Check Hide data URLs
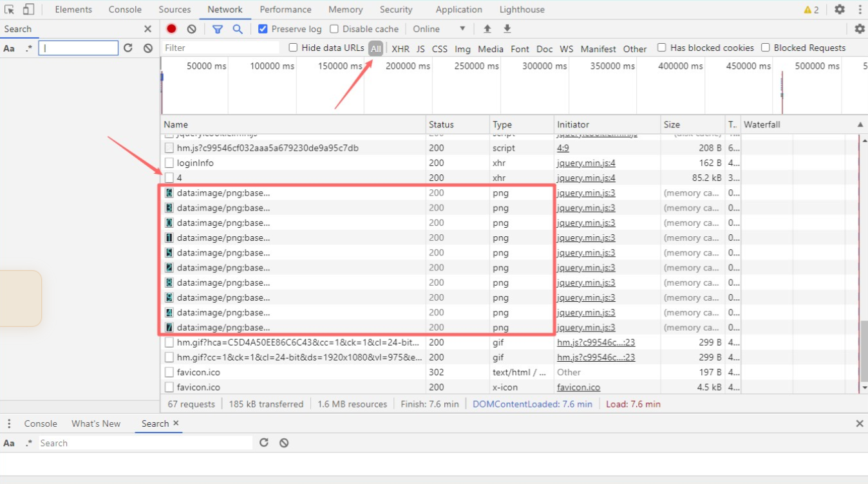Screen dimensions: 868x484 [x=293, y=48]
